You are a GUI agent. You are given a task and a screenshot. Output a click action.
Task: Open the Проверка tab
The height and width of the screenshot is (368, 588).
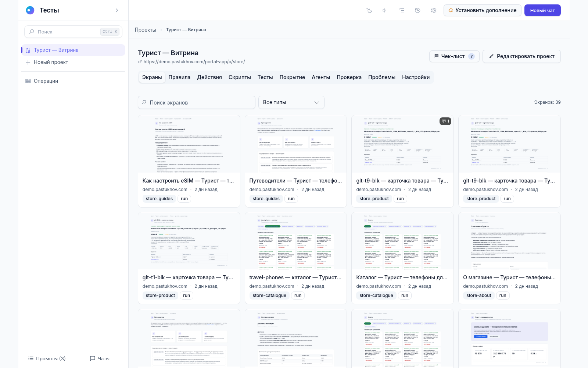[349, 77]
